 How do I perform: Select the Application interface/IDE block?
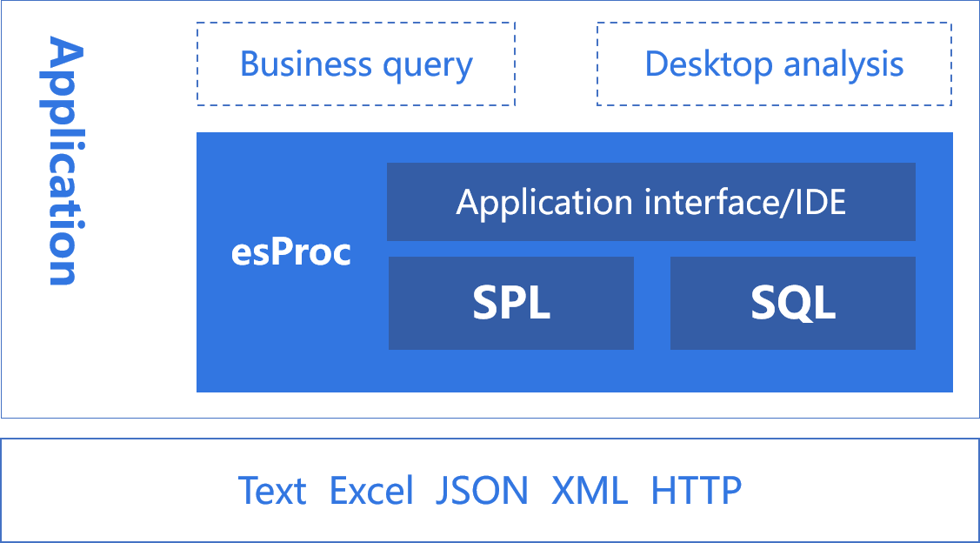pos(651,202)
